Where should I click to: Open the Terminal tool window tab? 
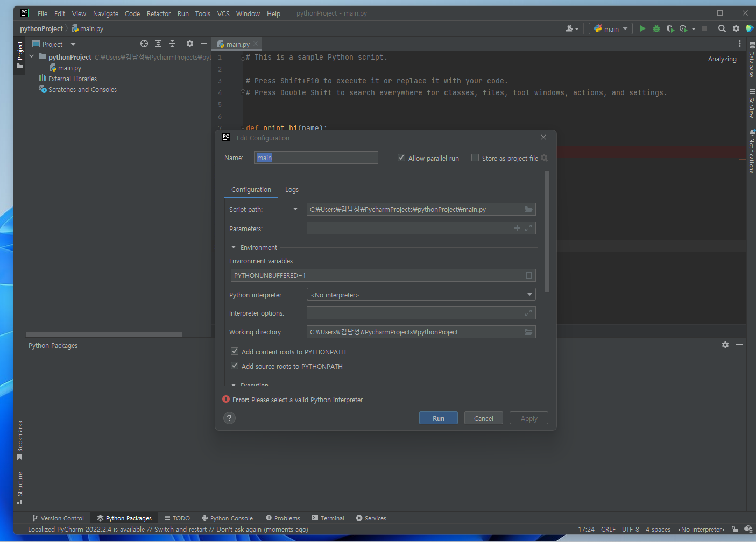click(328, 518)
